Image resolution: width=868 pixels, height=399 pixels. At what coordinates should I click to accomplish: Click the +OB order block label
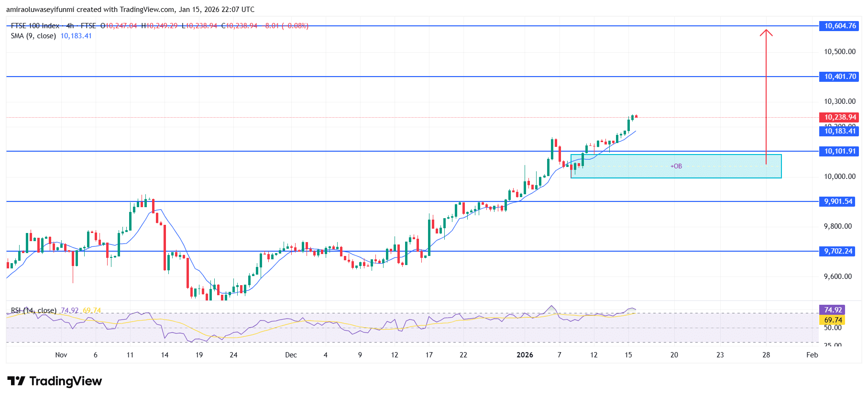pyautogui.click(x=676, y=166)
